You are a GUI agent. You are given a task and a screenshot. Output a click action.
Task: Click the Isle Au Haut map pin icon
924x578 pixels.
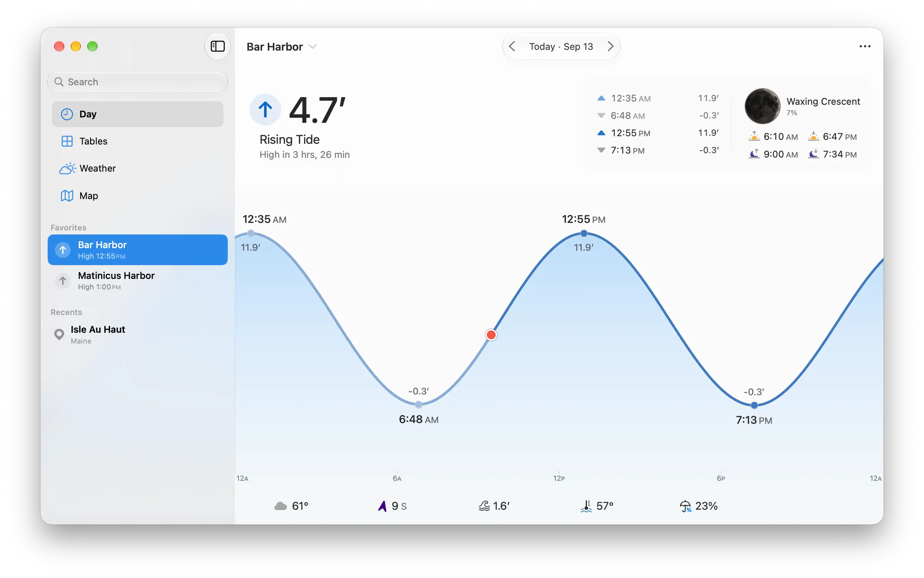coord(59,335)
